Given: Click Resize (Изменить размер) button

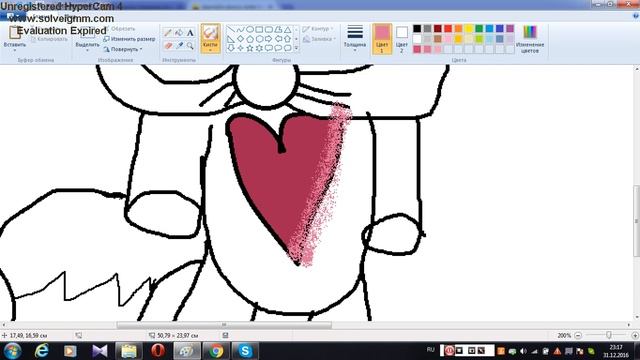Looking at the screenshot, I should coord(129,39).
